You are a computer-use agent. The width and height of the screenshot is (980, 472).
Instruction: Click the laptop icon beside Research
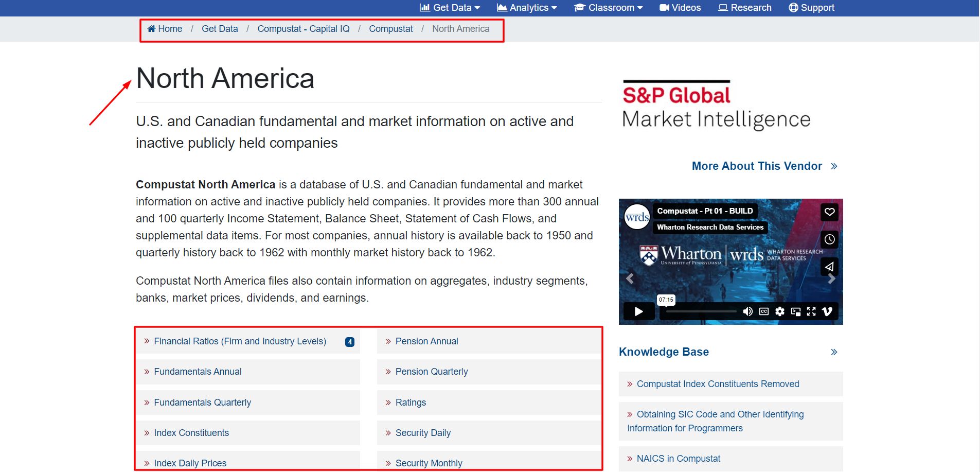coord(723,8)
